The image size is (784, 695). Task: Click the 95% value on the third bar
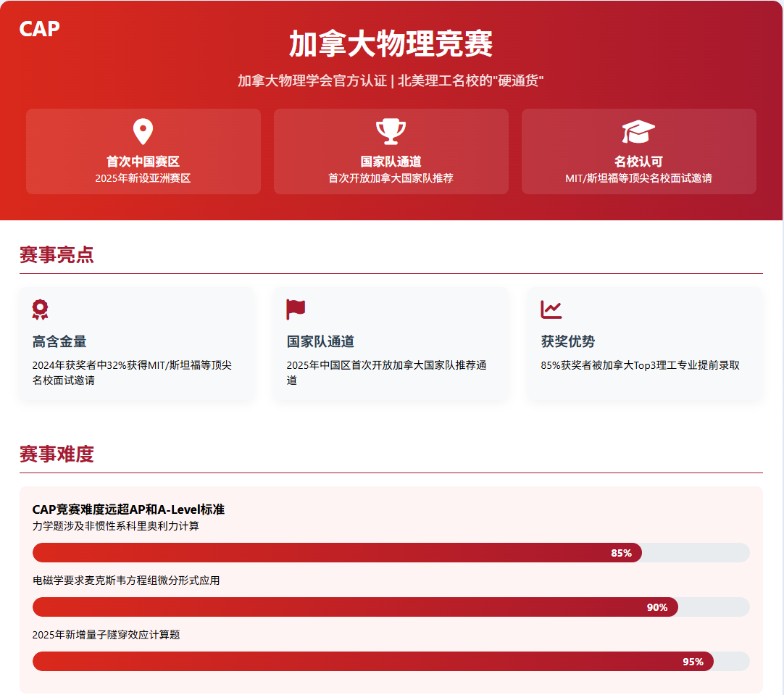point(693,662)
